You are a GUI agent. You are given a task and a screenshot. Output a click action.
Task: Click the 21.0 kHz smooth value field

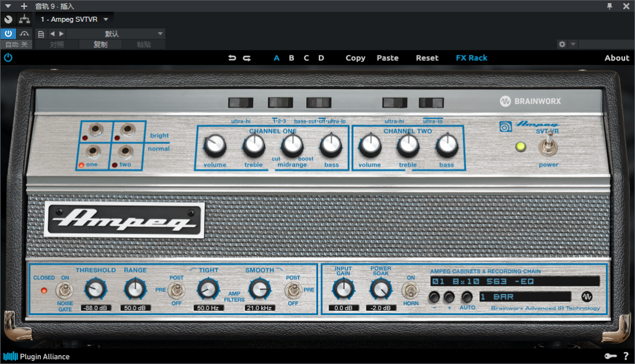[x=260, y=308]
